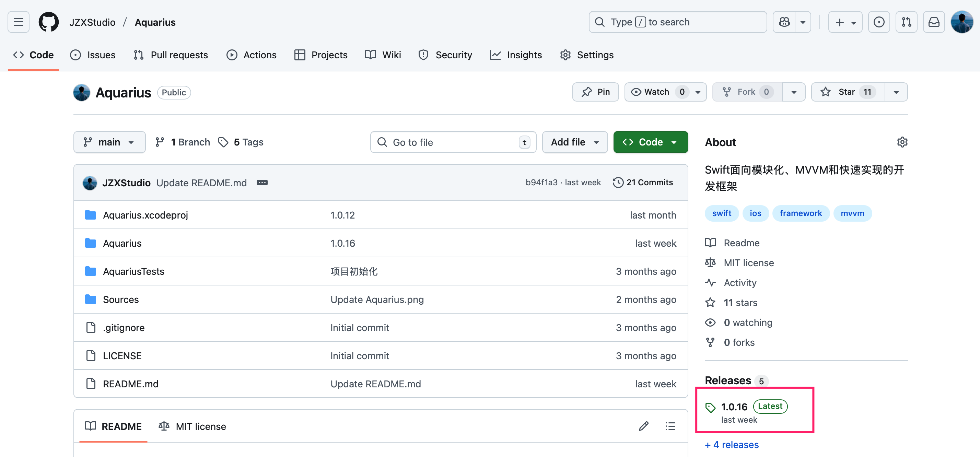Expand the green Code dropdown button

click(650, 142)
